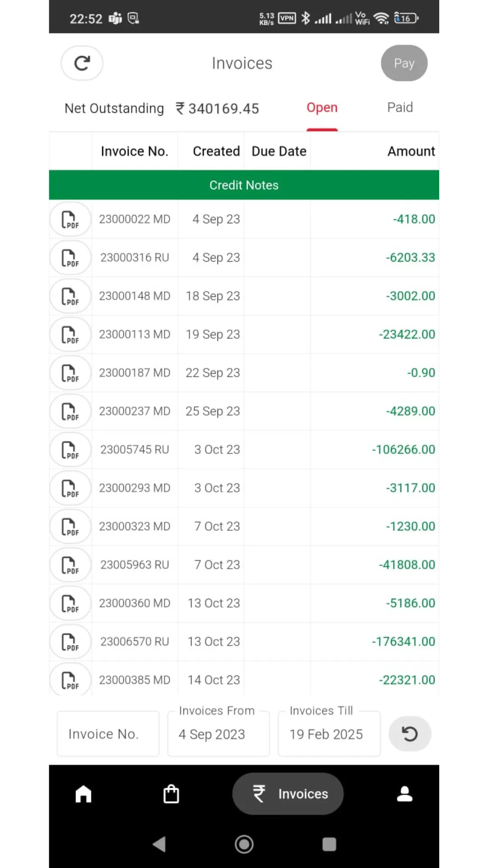Click the Pay button

click(404, 63)
